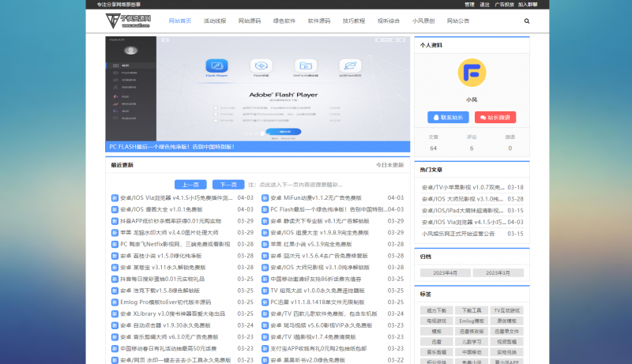Click the 退出 logout link
The image size is (632, 364).
[x=483, y=4]
